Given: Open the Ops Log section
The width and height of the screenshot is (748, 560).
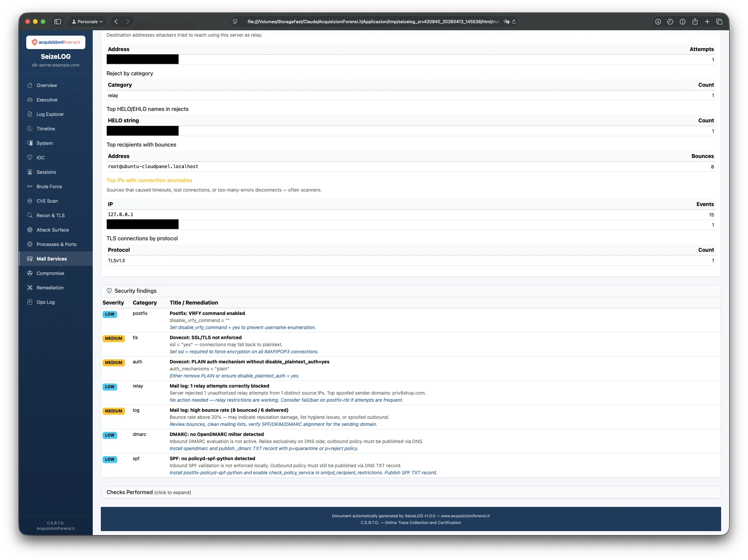Looking at the screenshot, I should pos(45,302).
